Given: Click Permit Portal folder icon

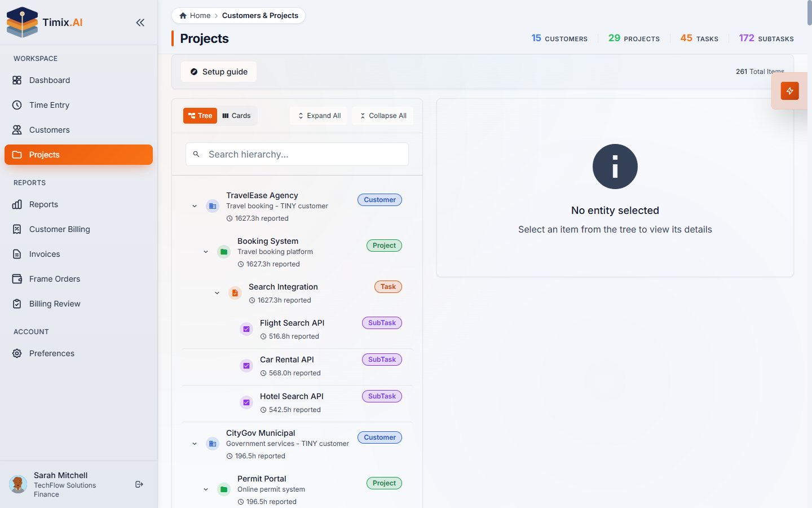Looking at the screenshot, I should pos(224,490).
